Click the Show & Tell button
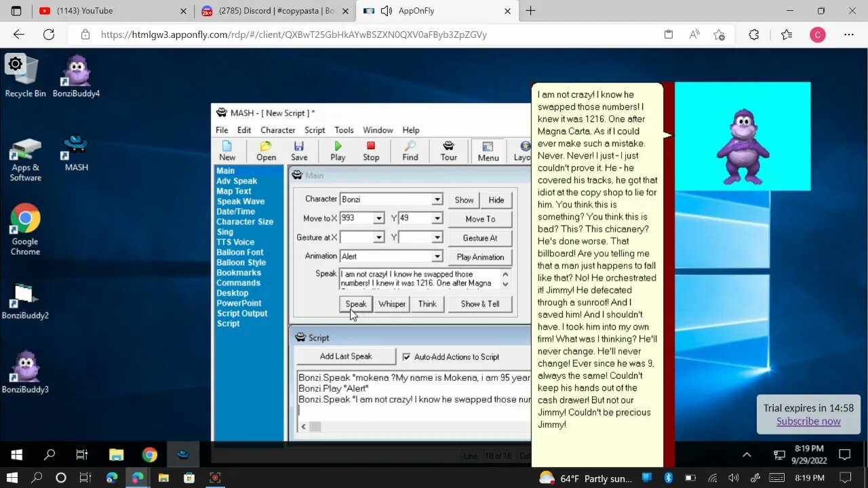868x488 pixels. pos(480,304)
